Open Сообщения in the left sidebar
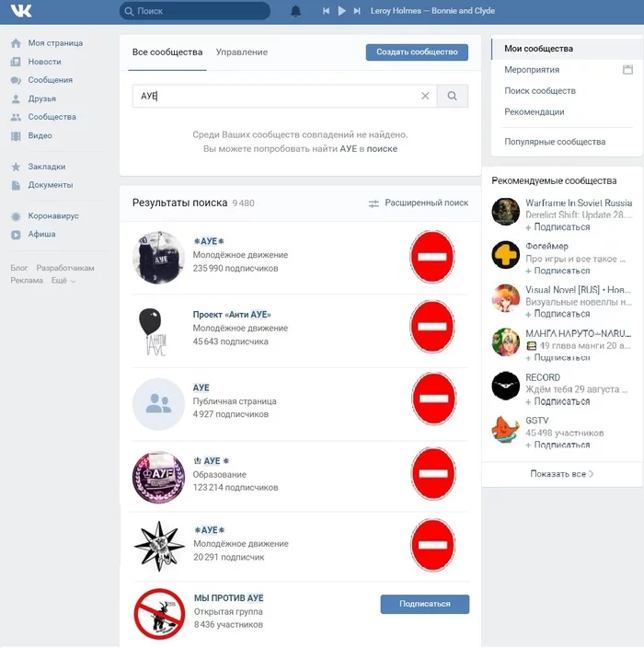Image resolution: width=644 pixels, height=648 pixels. click(x=50, y=80)
